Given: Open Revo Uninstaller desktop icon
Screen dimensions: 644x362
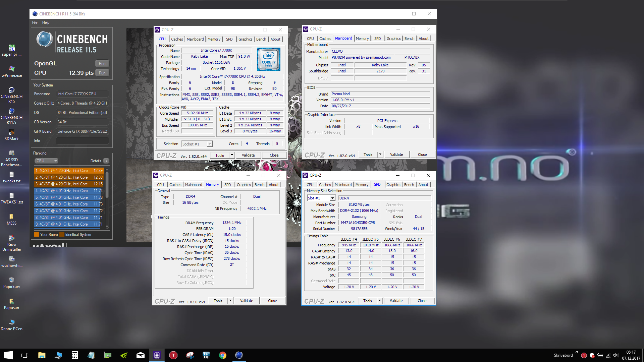Looking at the screenshot, I should [11, 239].
